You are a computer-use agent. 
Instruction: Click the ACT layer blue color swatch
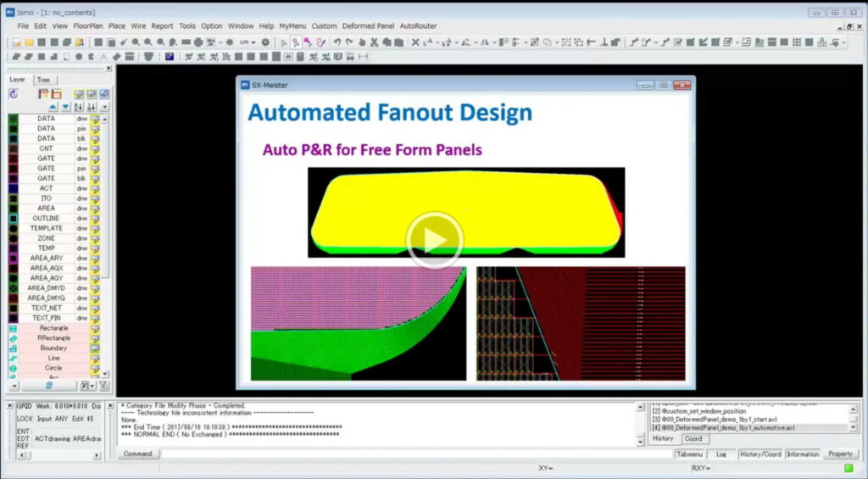[14, 188]
